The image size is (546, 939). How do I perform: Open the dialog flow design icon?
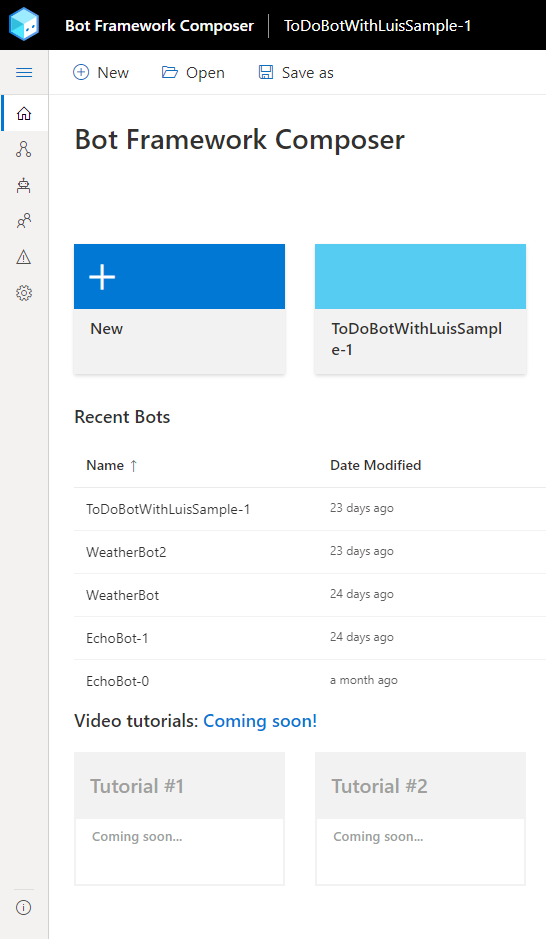tap(24, 149)
